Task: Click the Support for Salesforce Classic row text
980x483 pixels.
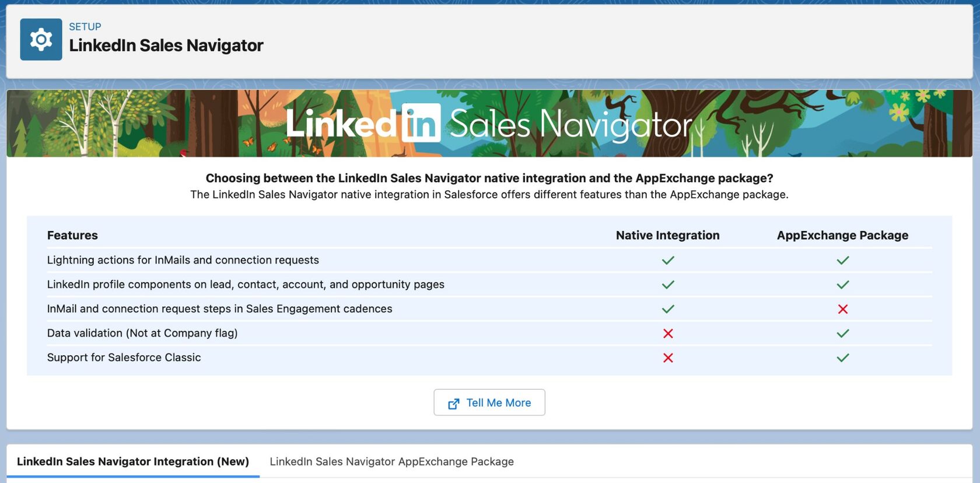Action: 124,358
